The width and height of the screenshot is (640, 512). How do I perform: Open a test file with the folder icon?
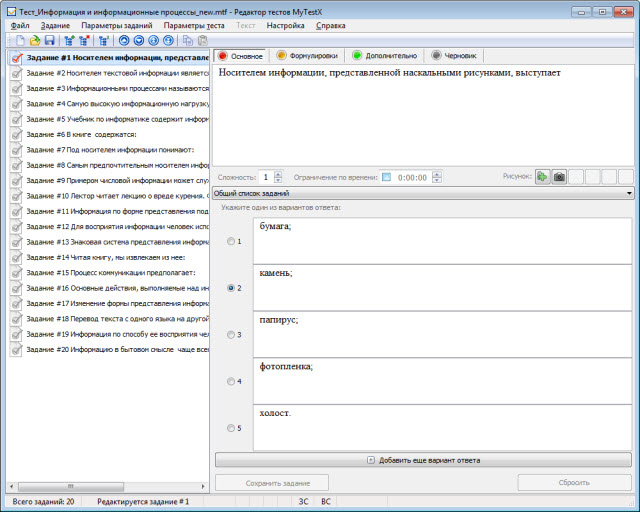[x=35, y=41]
